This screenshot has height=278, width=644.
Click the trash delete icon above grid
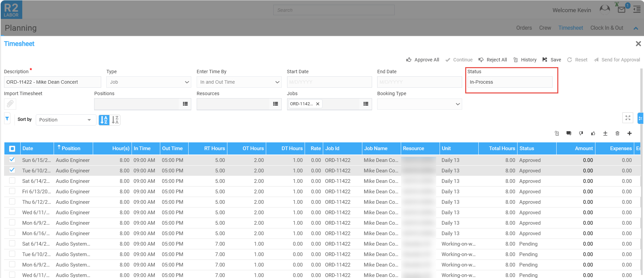point(617,134)
